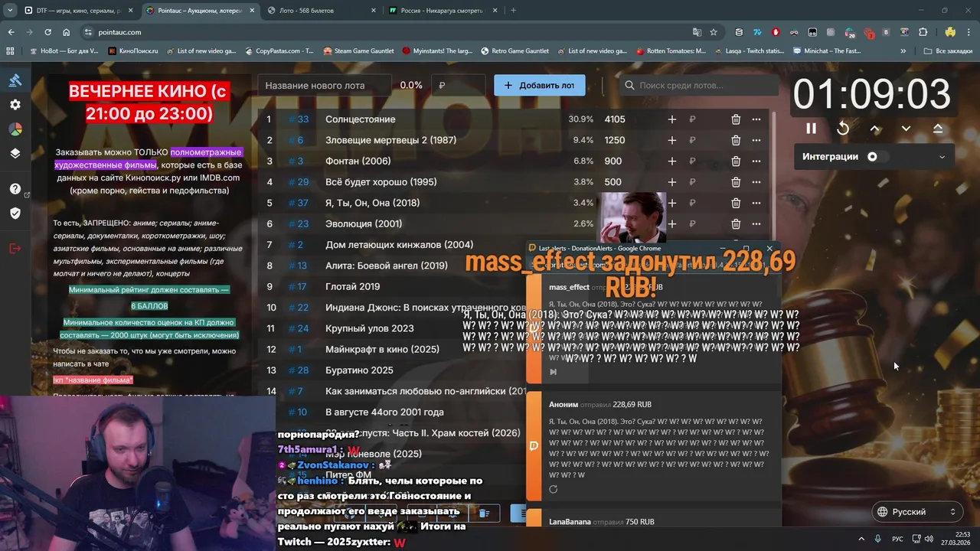Viewport: 980px width, 551px height.
Task: Open the Все закладки folder
Action: click(947, 51)
